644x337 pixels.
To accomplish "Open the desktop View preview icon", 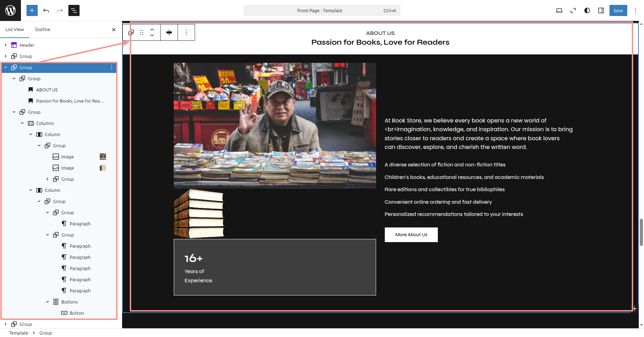I will tap(559, 10).
